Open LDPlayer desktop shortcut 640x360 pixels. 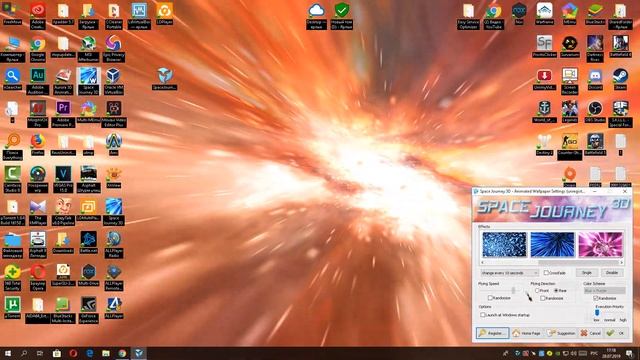click(164, 13)
